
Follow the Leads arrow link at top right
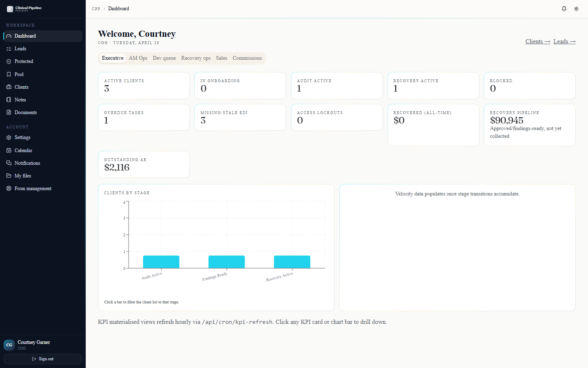[x=564, y=41]
